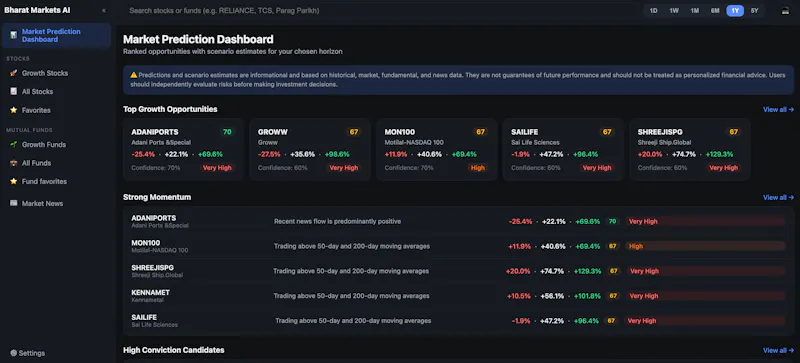The image size is (800, 363).
Task: Click SHREEJISPG in the Strong Momentum list
Action: pos(153,268)
